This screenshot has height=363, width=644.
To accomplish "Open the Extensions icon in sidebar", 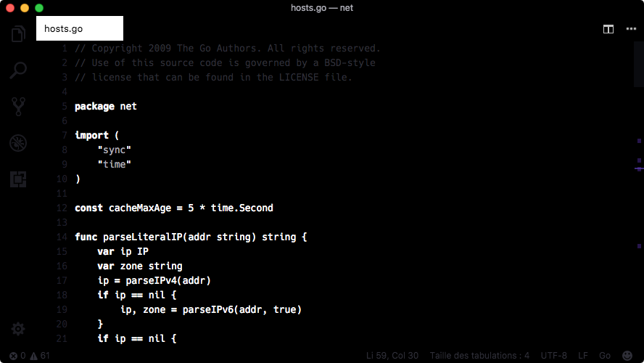I will click(18, 179).
